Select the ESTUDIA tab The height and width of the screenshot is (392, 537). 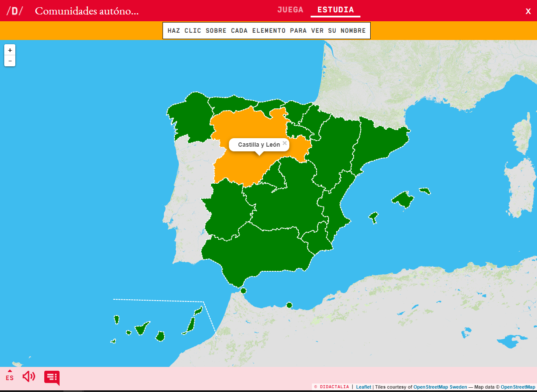click(x=335, y=10)
